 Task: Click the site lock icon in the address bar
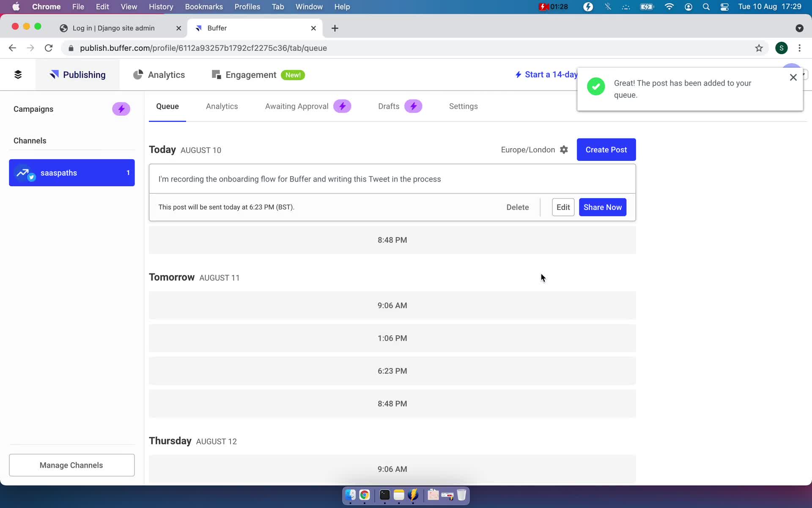tap(71, 48)
